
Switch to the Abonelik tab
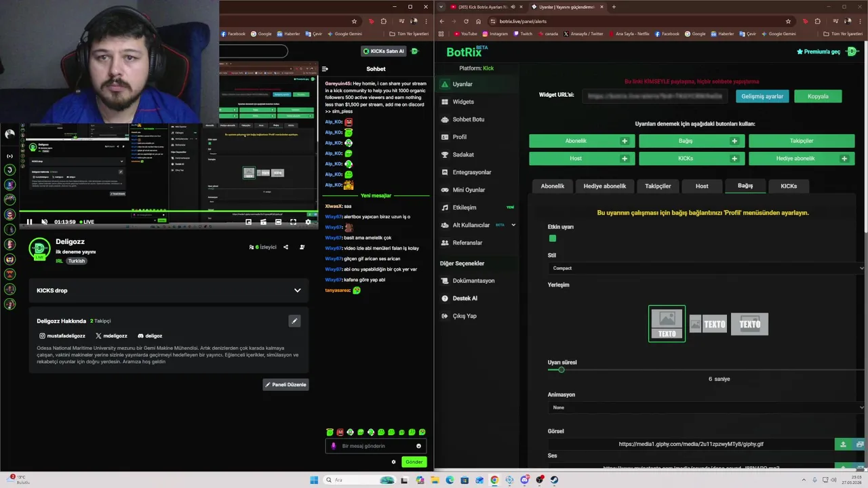(x=553, y=186)
